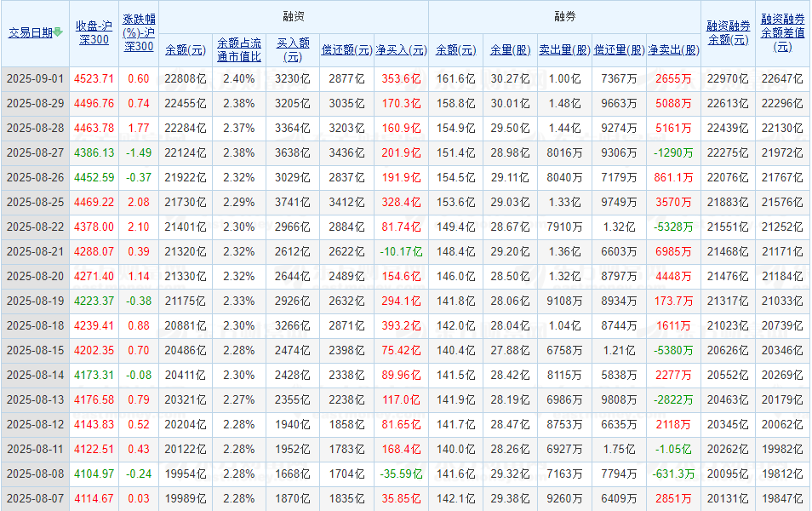Image resolution: width=812 pixels, height=511 pixels.
Task: Select buy amount 3741亿
Action: tap(293, 202)
